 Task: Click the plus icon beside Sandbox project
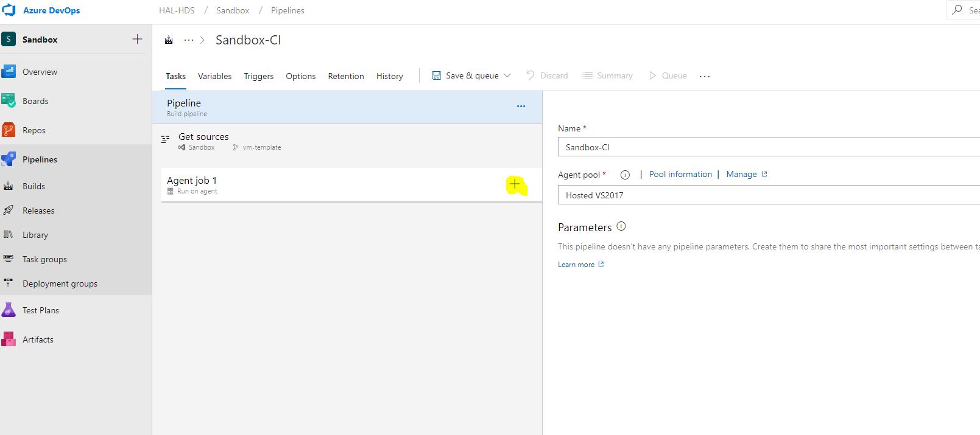click(137, 39)
